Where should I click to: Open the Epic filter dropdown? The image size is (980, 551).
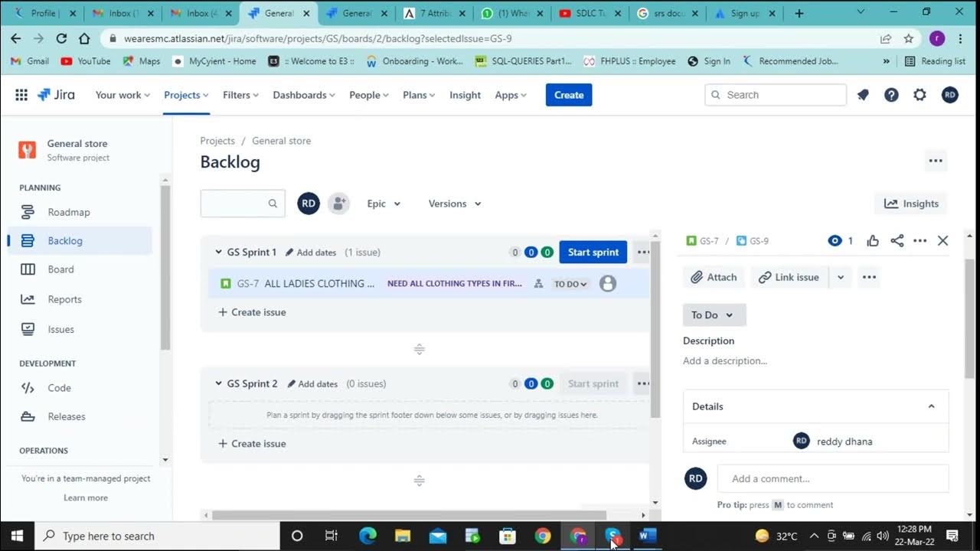[x=384, y=204]
